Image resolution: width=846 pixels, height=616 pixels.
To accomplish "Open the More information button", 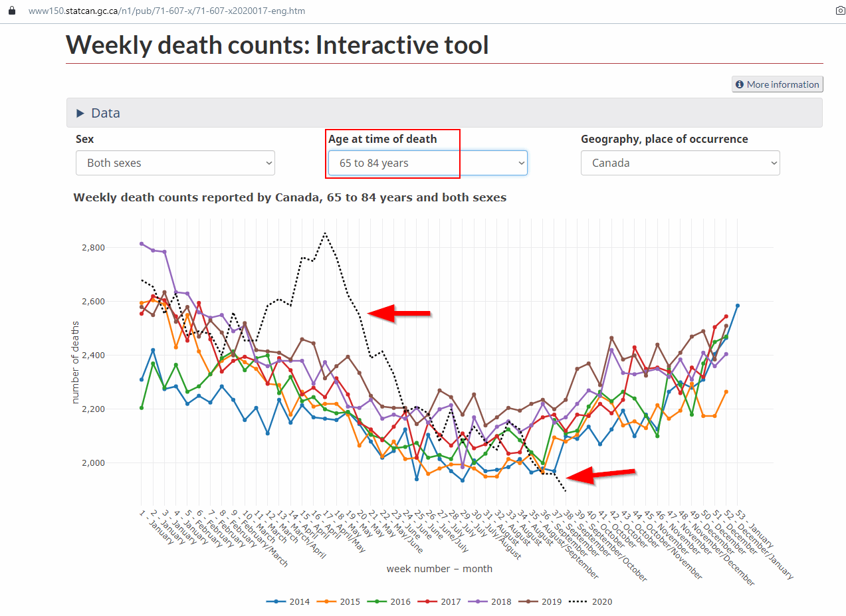I will click(x=778, y=84).
